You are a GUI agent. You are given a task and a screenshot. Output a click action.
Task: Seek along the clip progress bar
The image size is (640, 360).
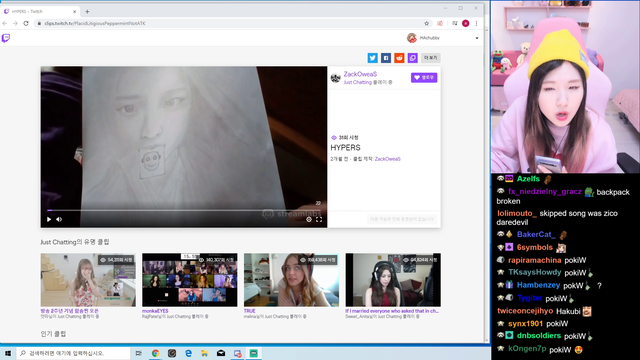[x=184, y=210]
